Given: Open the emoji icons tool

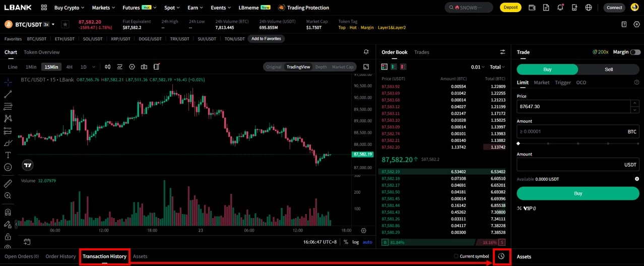Looking at the screenshot, I should pyautogui.click(x=8, y=167).
